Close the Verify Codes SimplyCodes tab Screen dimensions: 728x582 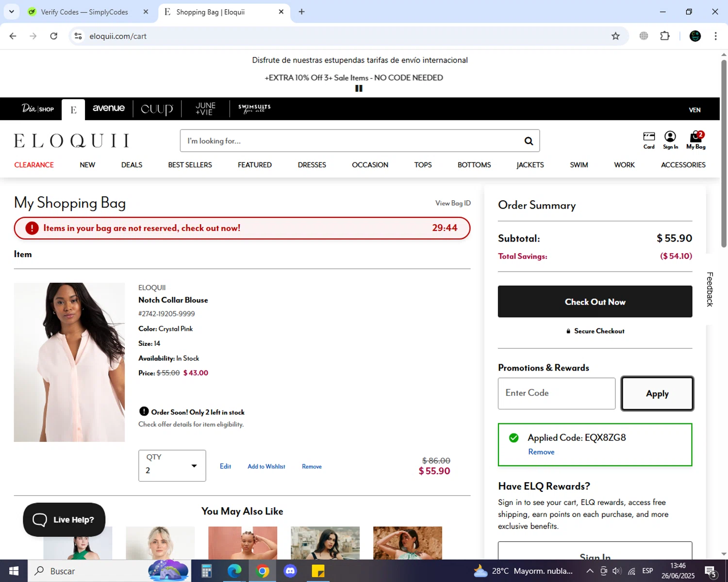(146, 12)
